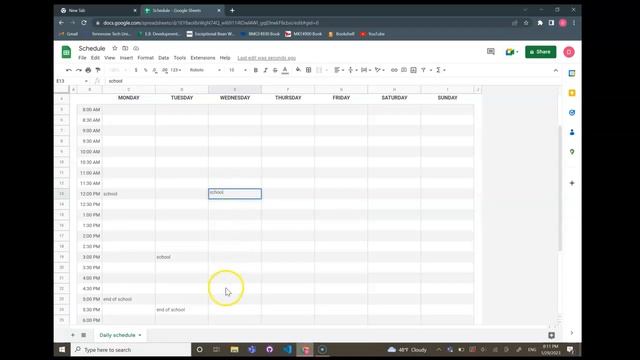Increase decimal places in the toolbar
Screen dimensions: 640x360
[x=165, y=70]
